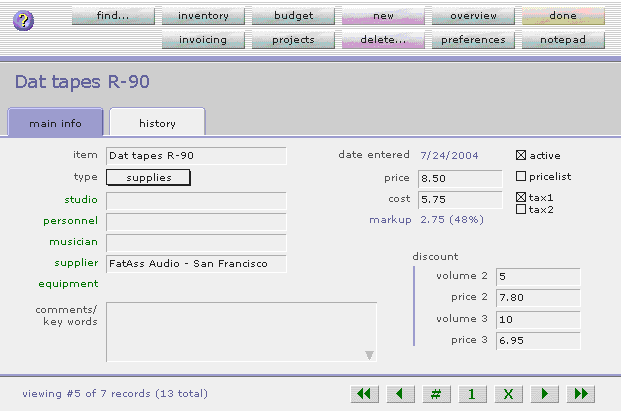Open the projects section
Image resolution: width=621 pixels, height=411 pixels.
click(x=293, y=40)
